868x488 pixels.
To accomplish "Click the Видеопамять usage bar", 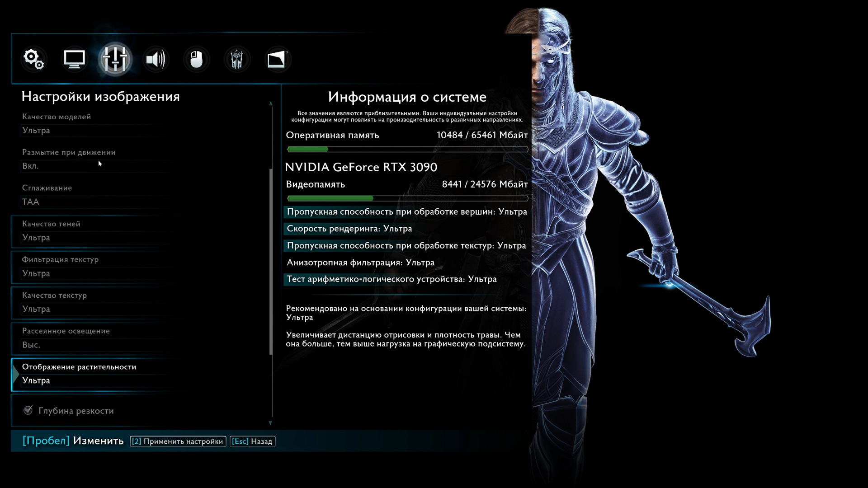I will [x=408, y=198].
